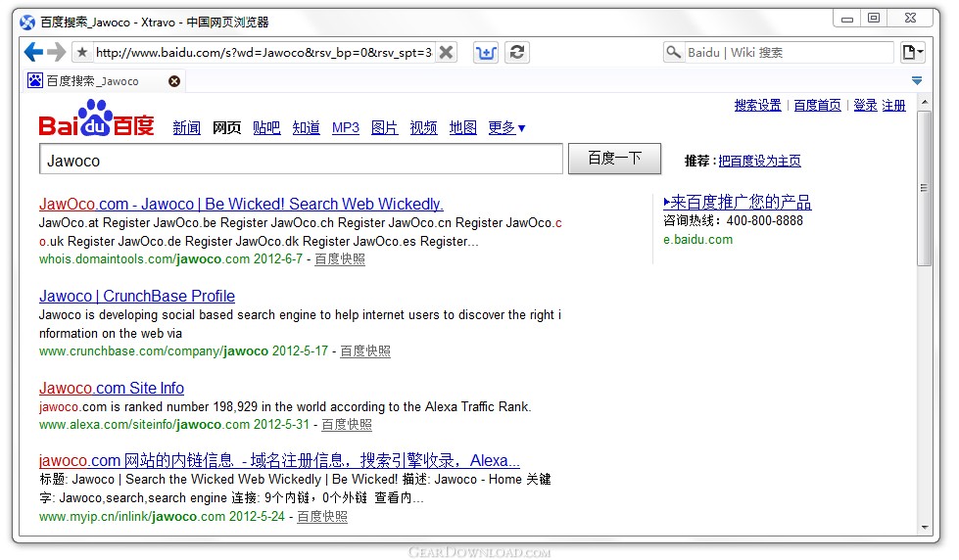
Task: Click 咨询热线: 400-800-8888 text
Action: click(734, 220)
